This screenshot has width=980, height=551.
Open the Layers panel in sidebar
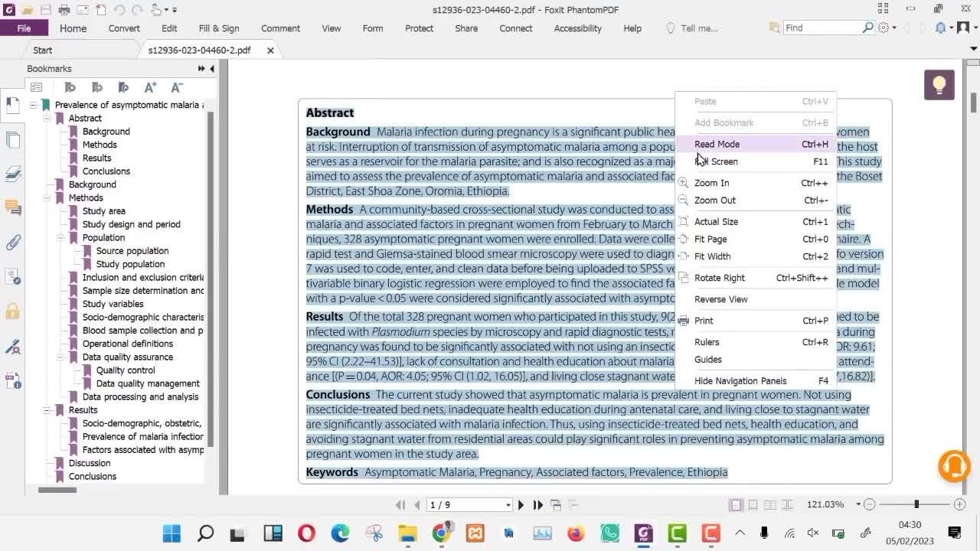pos(13,174)
